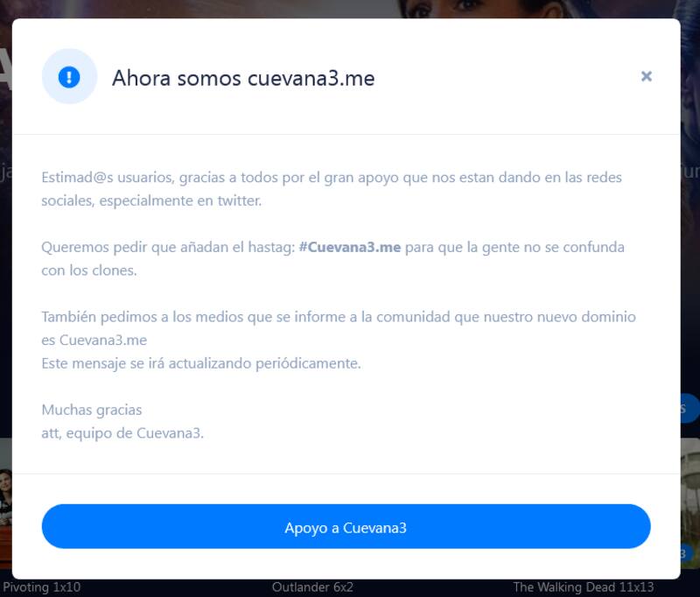Image resolution: width=700 pixels, height=597 pixels.
Task: Open the Pivoting 1x10 episode caption
Action: click(x=41, y=586)
